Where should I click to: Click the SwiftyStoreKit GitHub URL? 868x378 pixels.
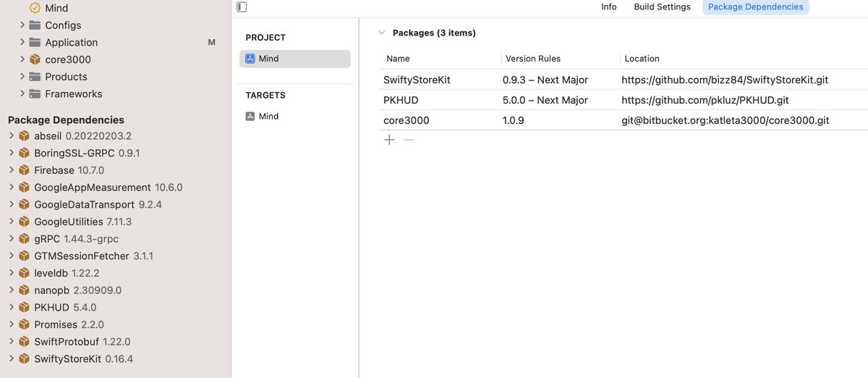pos(725,80)
